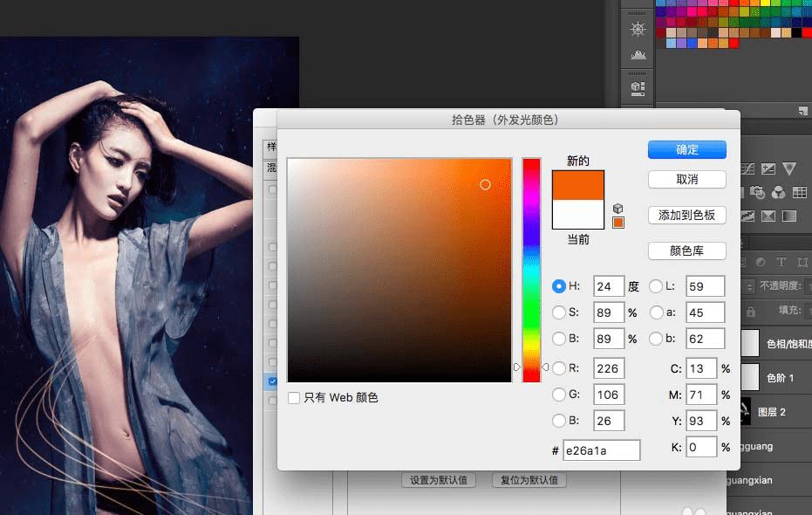The image size is (812, 515).
Task: Click the R field showing 226
Action: point(609,368)
